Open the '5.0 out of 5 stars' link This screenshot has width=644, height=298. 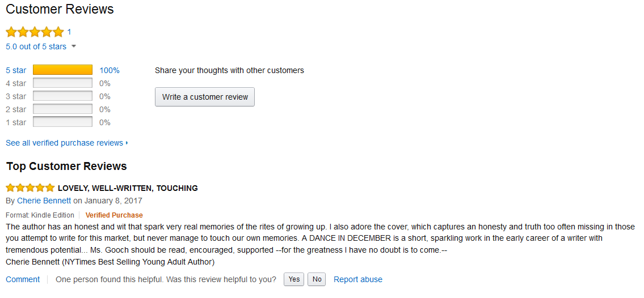pos(36,46)
